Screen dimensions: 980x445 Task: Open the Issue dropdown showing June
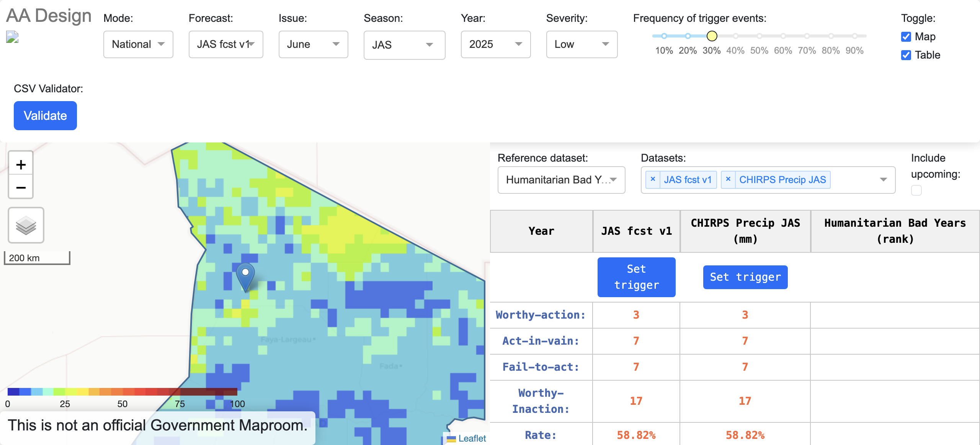(x=313, y=44)
